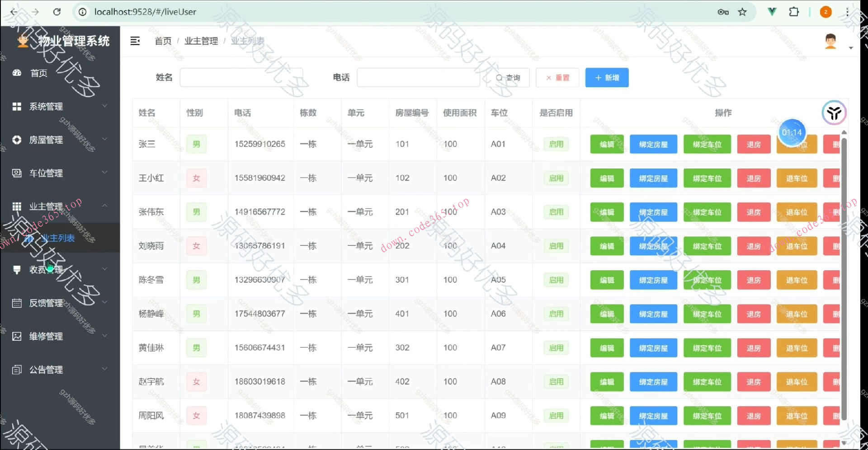This screenshot has height=450, width=868.
Task: Click the 新增 button
Action: 607,77
